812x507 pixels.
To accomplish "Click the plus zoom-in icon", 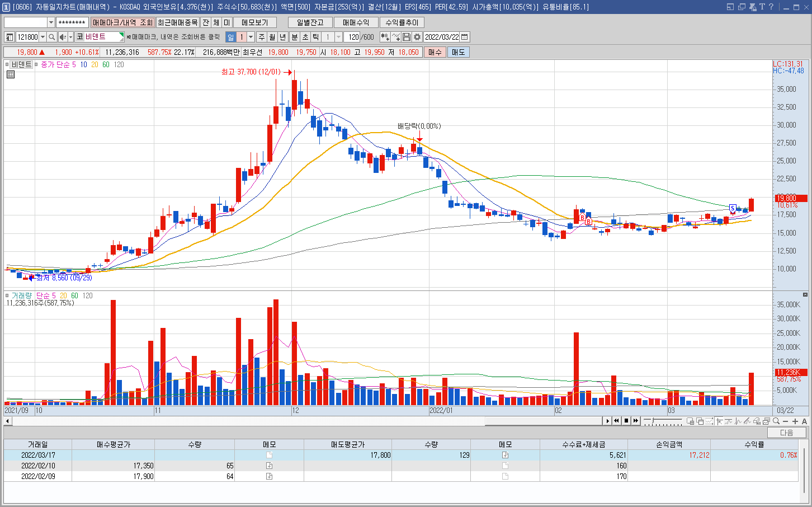I will pos(795,421).
